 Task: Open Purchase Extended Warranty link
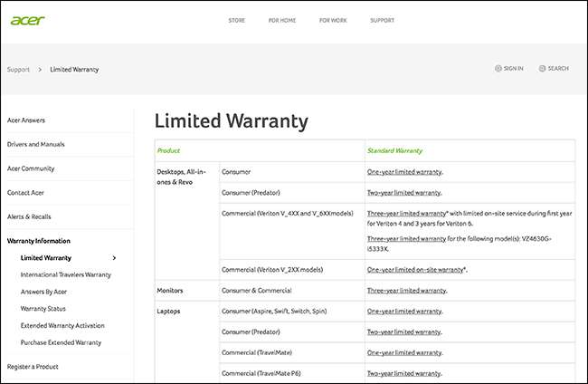61,342
